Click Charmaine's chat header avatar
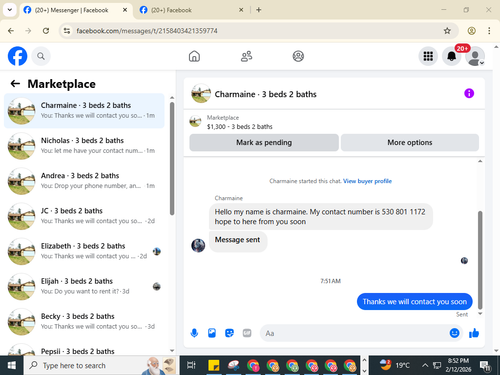The height and width of the screenshot is (375, 500). point(201,94)
